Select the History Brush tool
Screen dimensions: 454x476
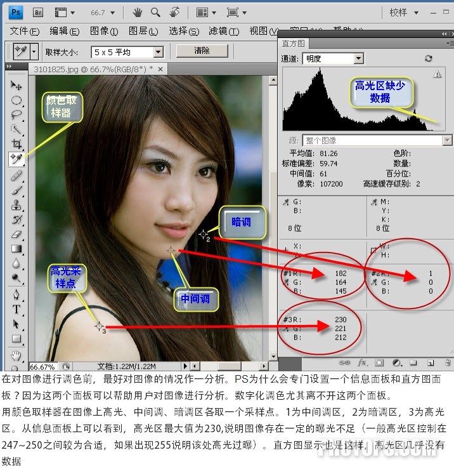(16, 220)
